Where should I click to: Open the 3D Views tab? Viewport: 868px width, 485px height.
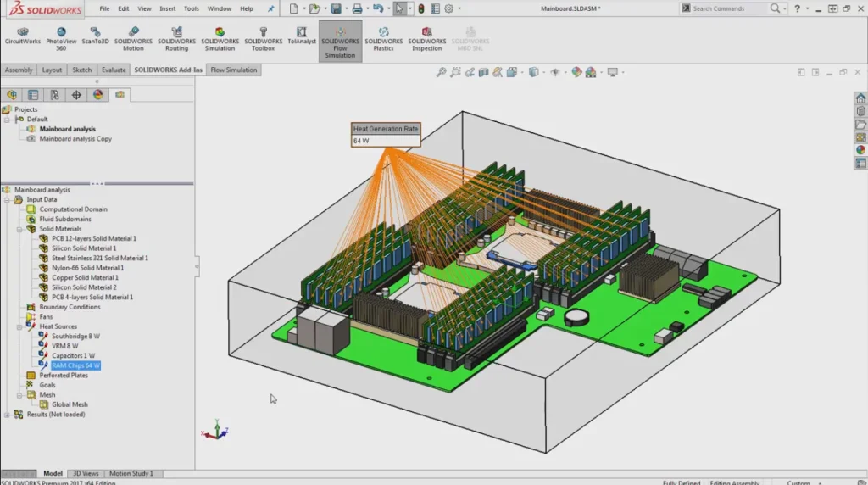[x=86, y=473]
